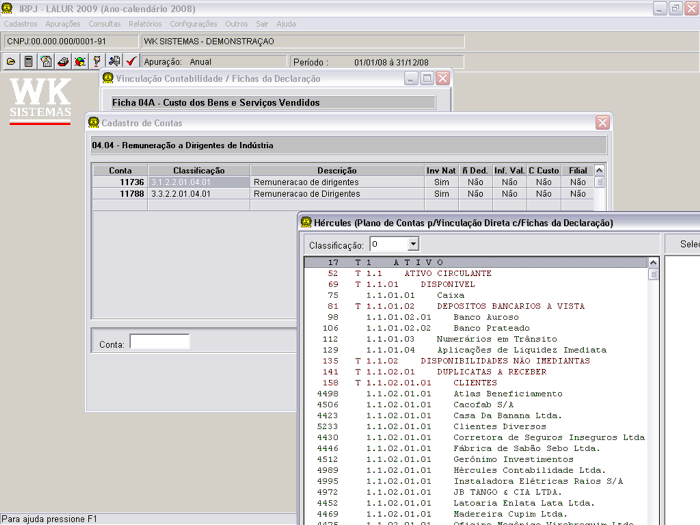This screenshot has height=525, width=700.
Task: Click the colored ball toolbar icon
Action: [80, 61]
